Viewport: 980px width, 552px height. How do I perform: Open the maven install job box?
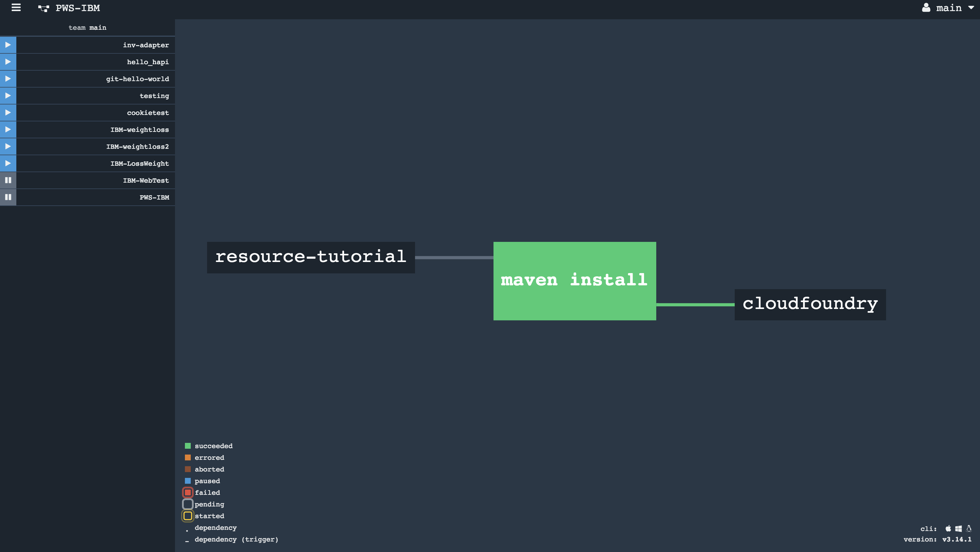[x=575, y=281]
